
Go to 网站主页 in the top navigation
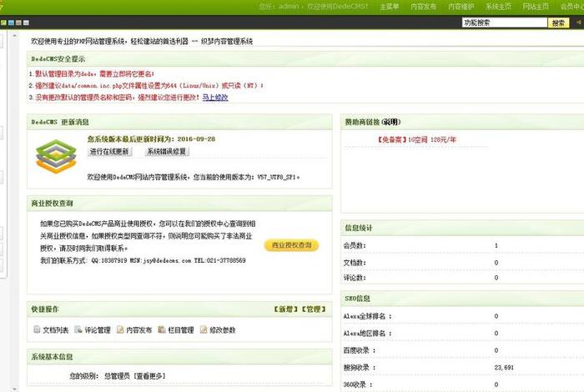pyautogui.click(x=536, y=7)
